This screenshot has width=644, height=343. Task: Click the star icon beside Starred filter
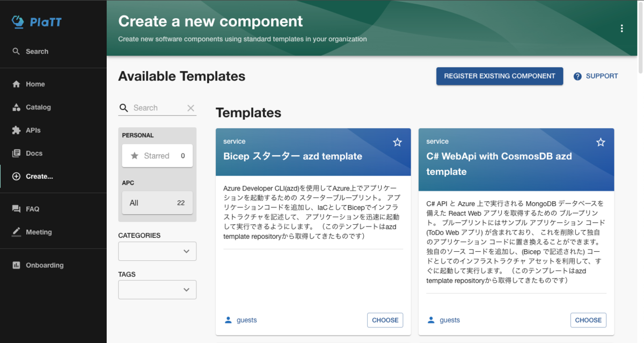[135, 156]
